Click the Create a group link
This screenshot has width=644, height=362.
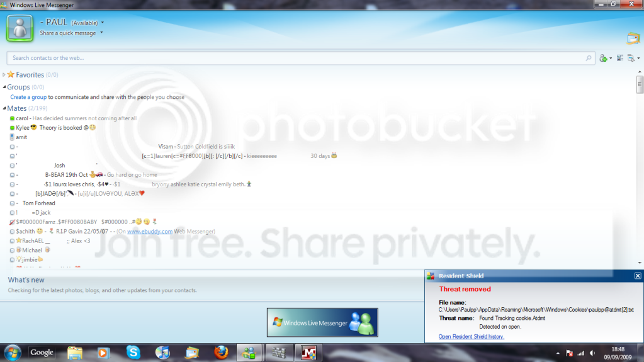click(28, 97)
